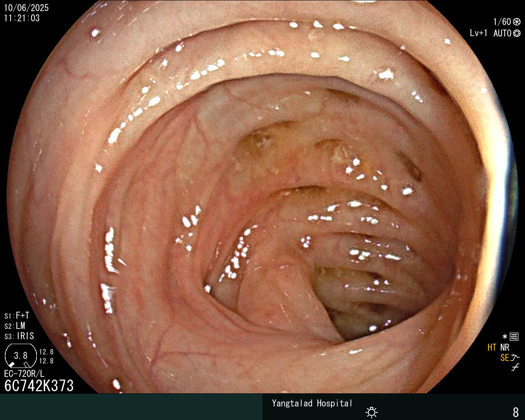Click the scope tip diagram showing 3.8

[21, 356]
